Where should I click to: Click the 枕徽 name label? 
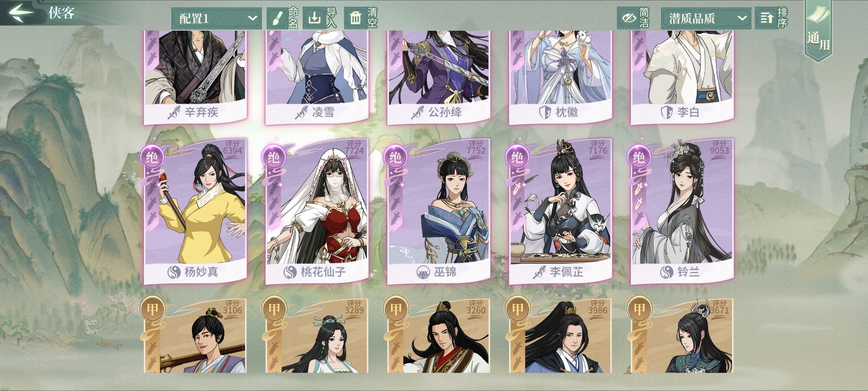(x=567, y=112)
